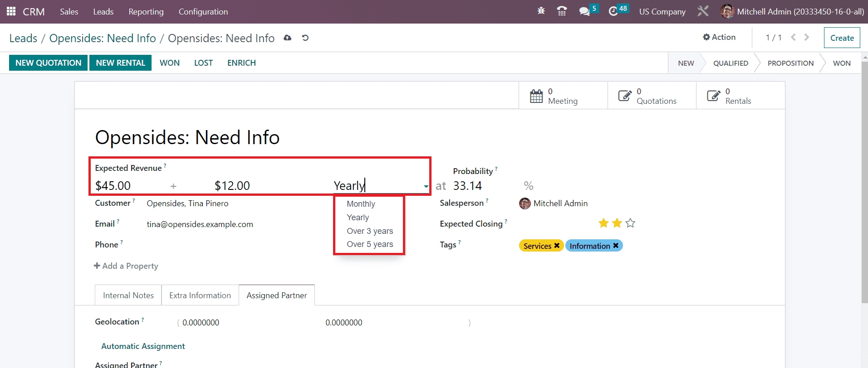This screenshot has height=368, width=868.
Task: Click the Create button
Action: pyautogui.click(x=842, y=38)
